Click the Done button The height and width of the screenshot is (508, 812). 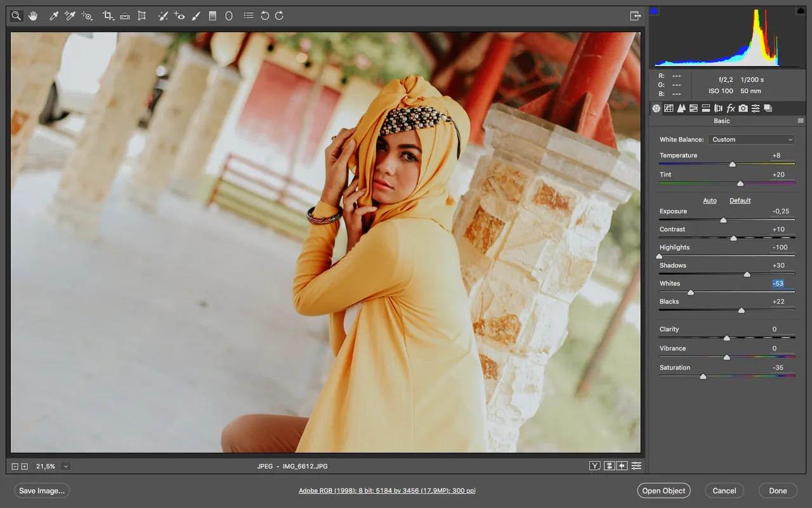[x=778, y=491]
